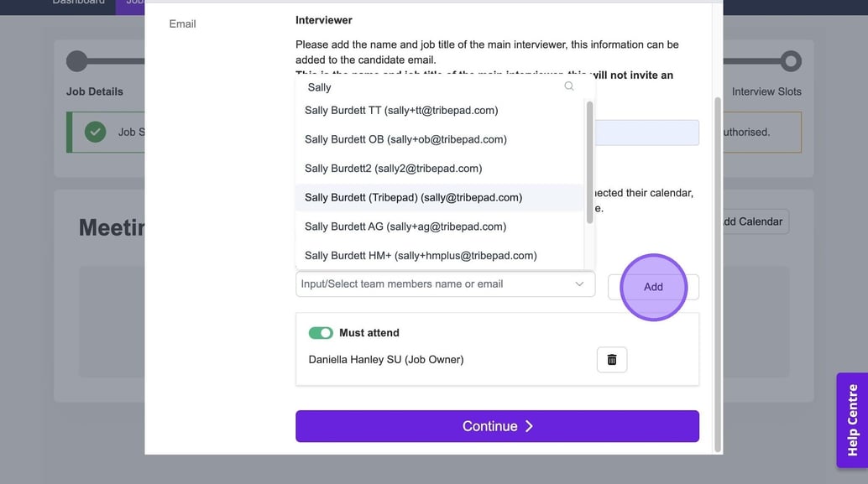The image size is (868, 484).
Task: Choose Sally Burdett2 from the list
Action: point(393,169)
